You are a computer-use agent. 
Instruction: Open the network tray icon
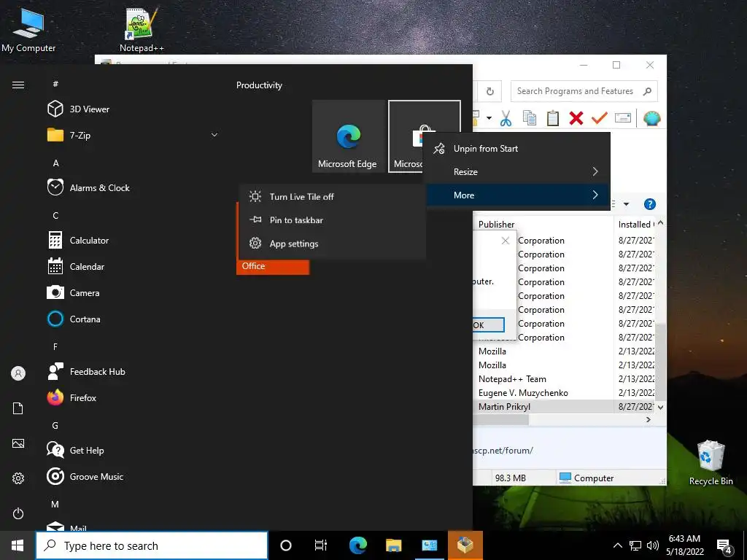coord(635,545)
